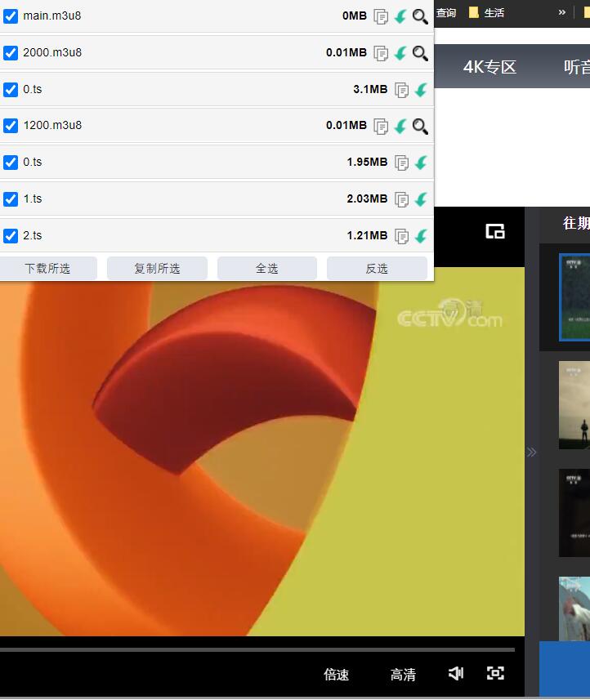
Task: Toggle the 2.ts checkbox
Action: 11,236
